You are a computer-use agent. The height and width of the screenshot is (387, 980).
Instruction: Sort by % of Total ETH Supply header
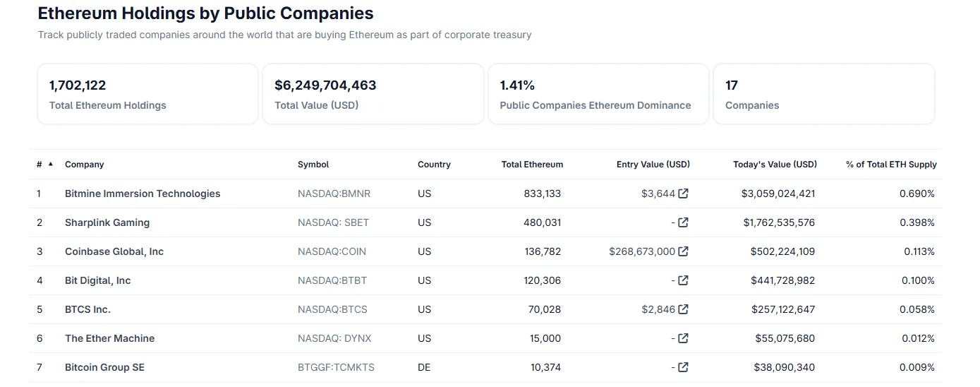click(x=891, y=165)
